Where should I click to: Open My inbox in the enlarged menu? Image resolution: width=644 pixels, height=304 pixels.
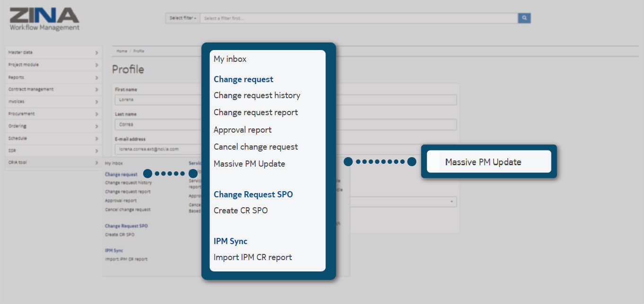coord(230,59)
